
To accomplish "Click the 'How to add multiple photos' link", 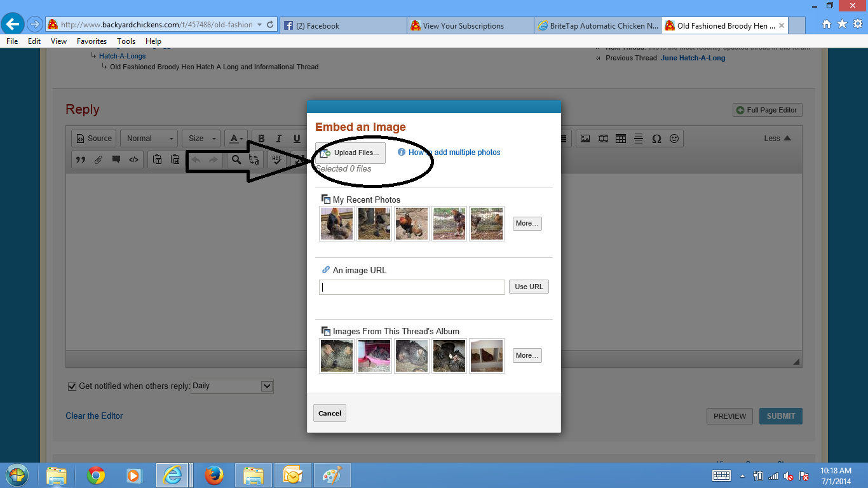I will tap(454, 152).
